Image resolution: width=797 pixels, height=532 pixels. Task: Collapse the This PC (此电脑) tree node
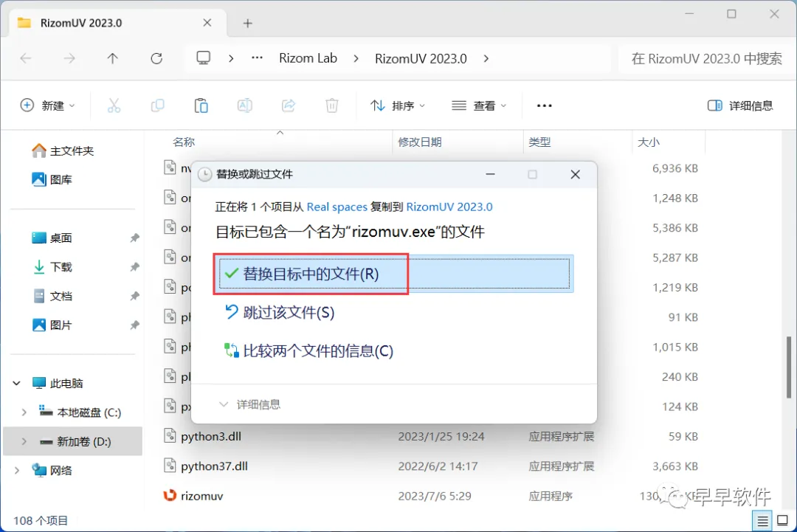(x=16, y=383)
